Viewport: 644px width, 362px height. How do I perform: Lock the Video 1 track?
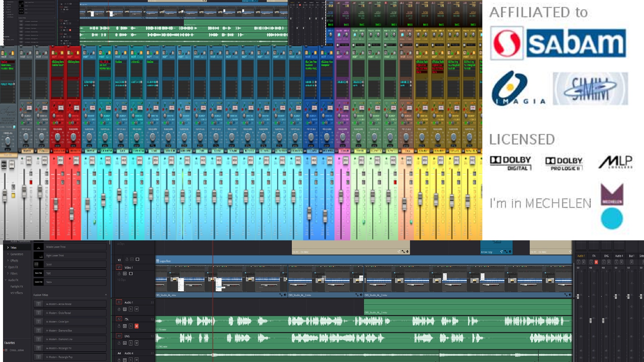pyautogui.click(x=119, y=274)
